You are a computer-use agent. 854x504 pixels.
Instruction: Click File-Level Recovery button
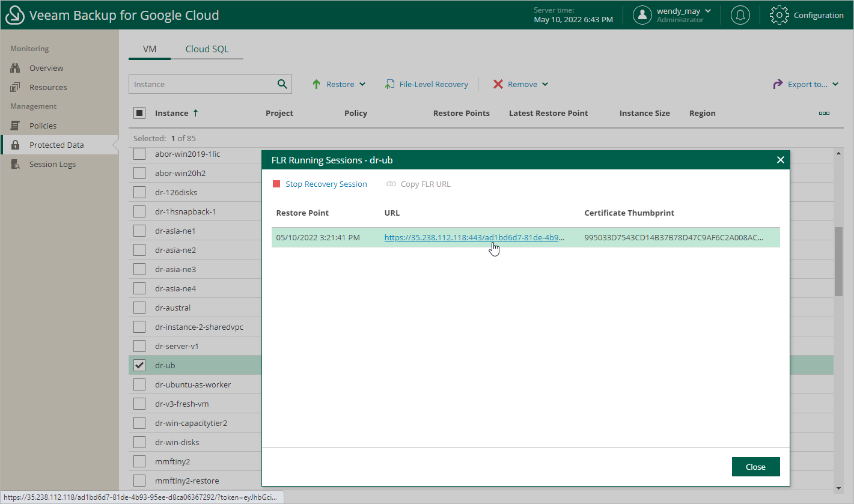coord(426,84)
